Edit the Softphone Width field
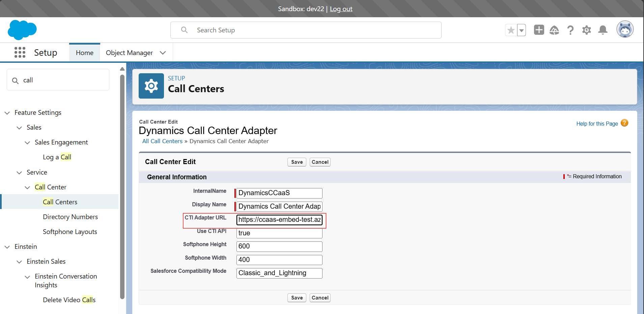 click(x=279, y=260)
